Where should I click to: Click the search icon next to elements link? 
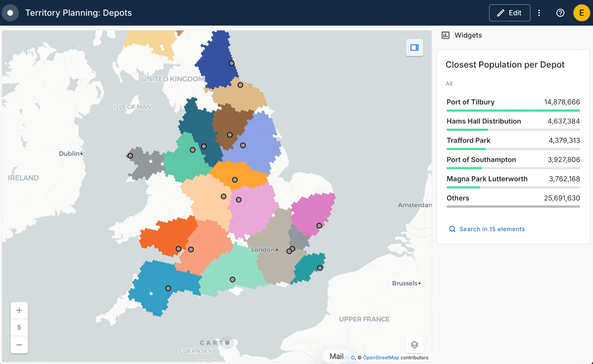coord(452,229)
